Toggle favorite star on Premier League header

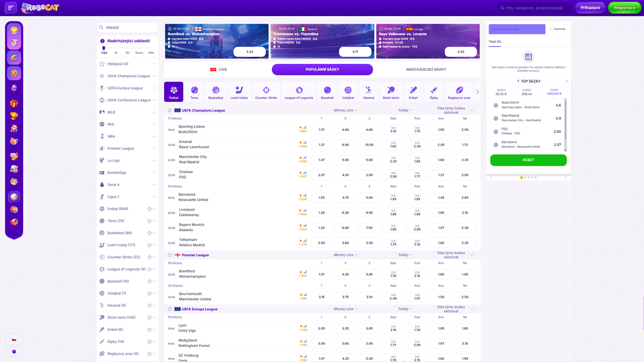pos(170,255)
